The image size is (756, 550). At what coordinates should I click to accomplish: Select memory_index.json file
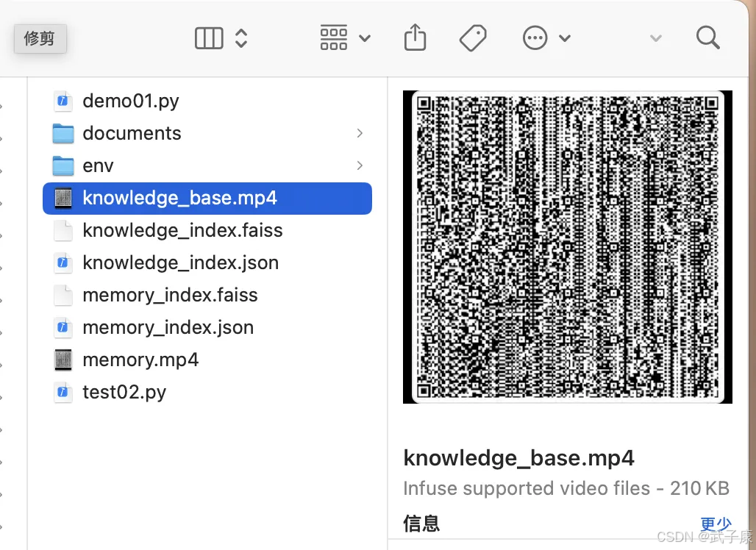click(207, 327)
